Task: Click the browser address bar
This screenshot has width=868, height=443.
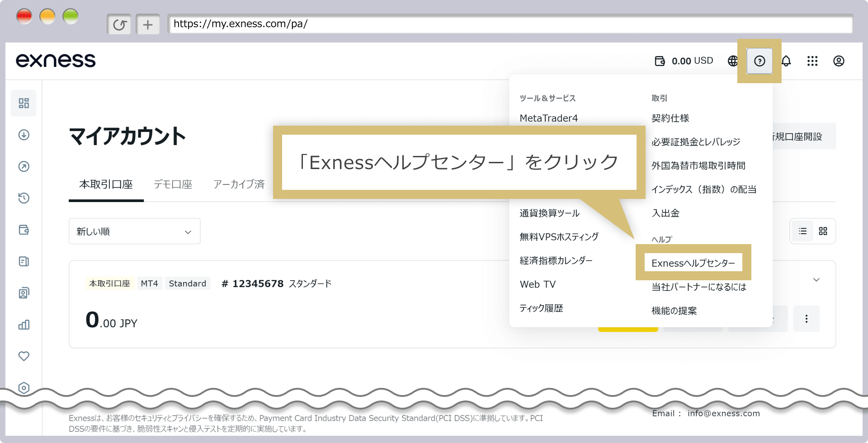Action: pos(510,24)
